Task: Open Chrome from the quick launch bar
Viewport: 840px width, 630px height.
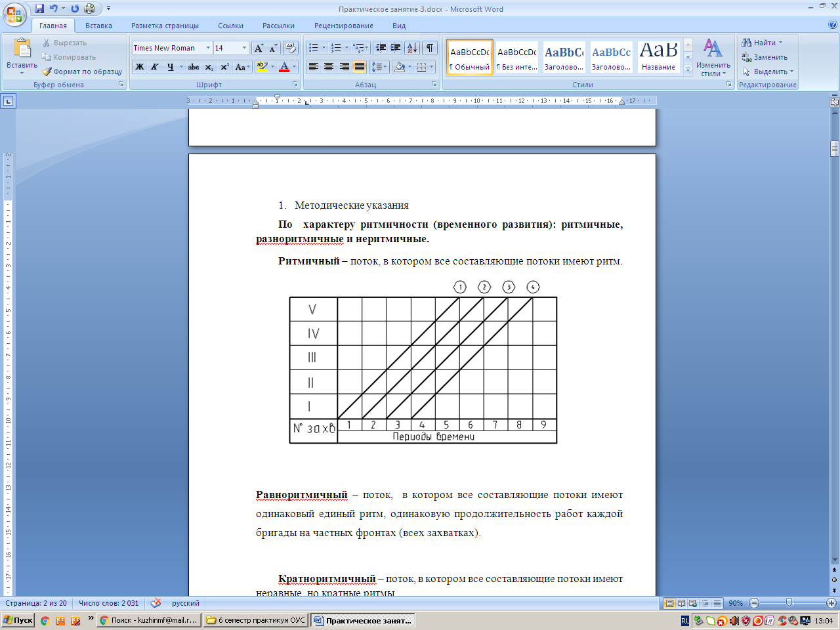Action: tap(45, 620)
